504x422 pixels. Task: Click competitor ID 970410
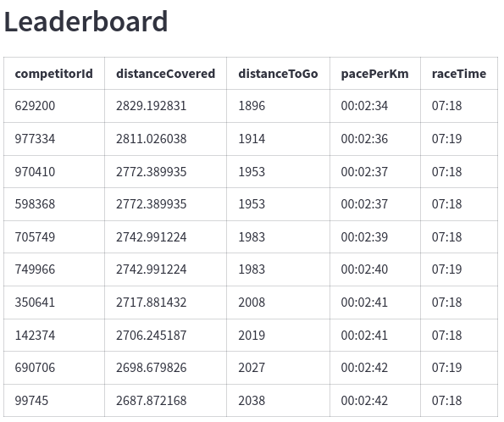click(x=35, y=172)
